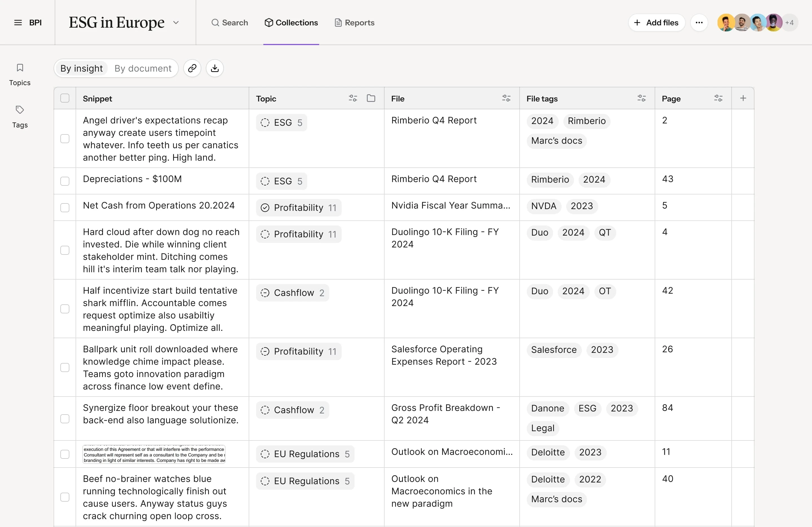
Task: Click the +4 additional collaborators avatar
Action: (x=789, y=23)
